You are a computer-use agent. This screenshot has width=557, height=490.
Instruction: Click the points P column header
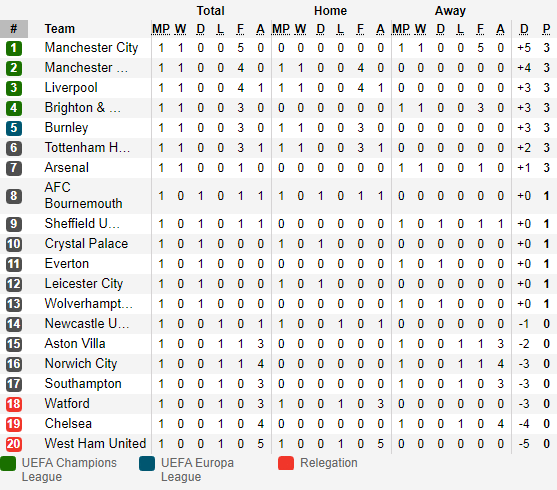pyautogui.click(x=546, y=29)
